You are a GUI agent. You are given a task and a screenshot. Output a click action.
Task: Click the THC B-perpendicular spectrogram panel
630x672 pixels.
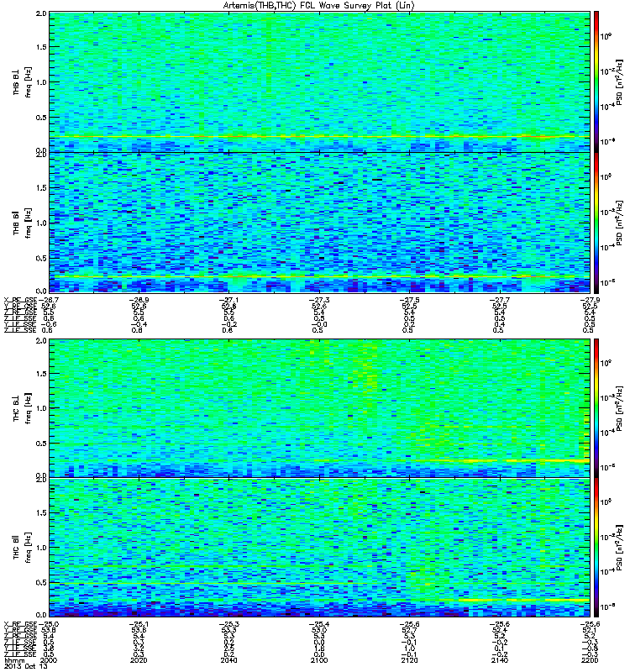point(319,407)
